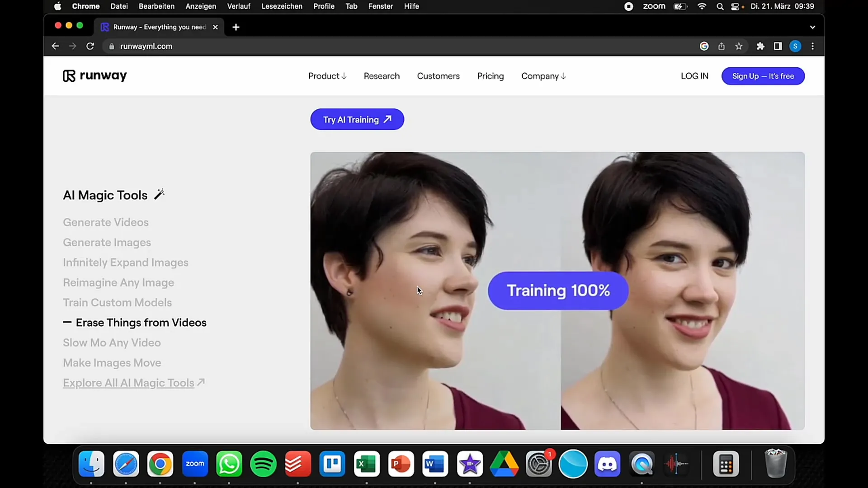Select the Discord icon in dock
Image resolution: width=868 pixels, height=488 pixels.
(x=608, y=464)
